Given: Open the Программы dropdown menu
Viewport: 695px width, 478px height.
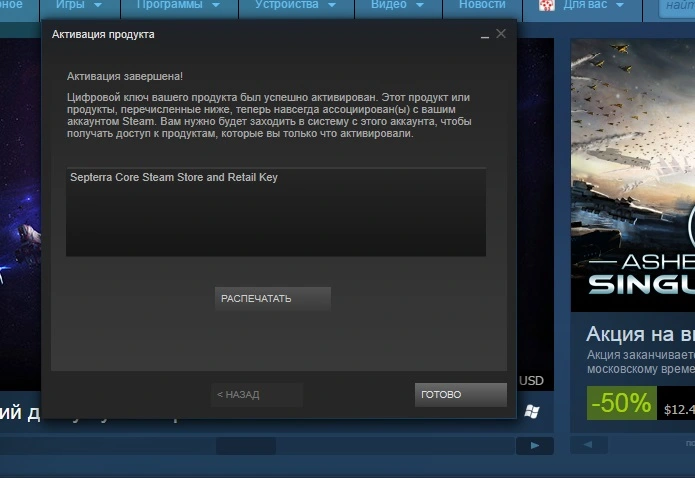Looking at the screenshot, I should pos(179,5).
